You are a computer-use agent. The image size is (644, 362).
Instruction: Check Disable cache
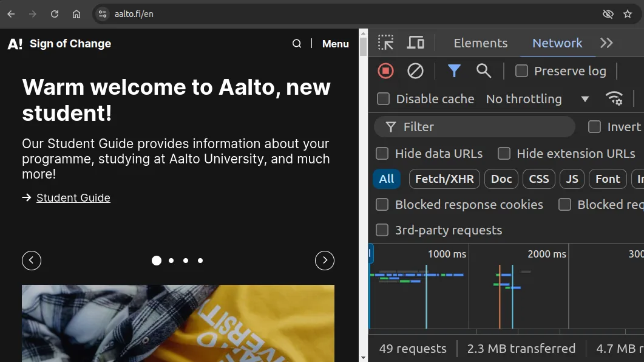[x=382, y=98]
